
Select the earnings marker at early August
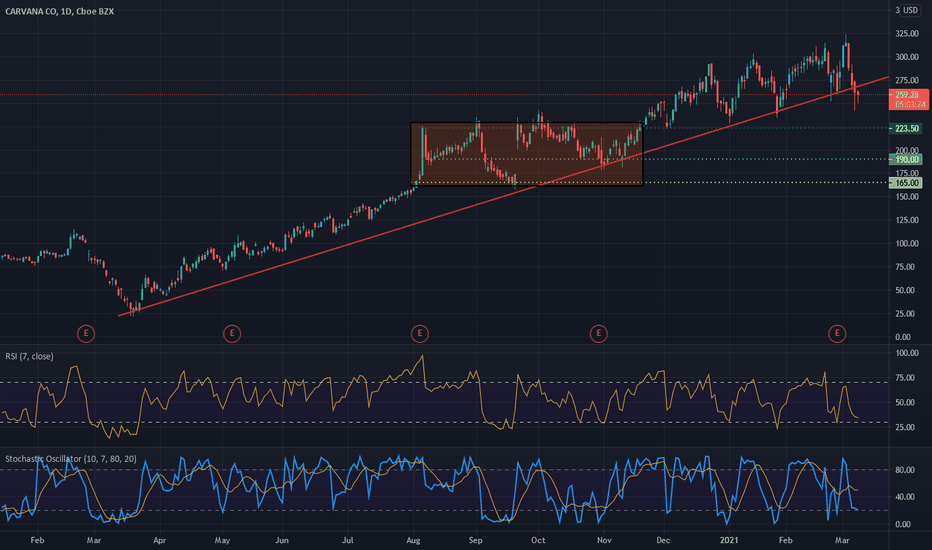420,334
